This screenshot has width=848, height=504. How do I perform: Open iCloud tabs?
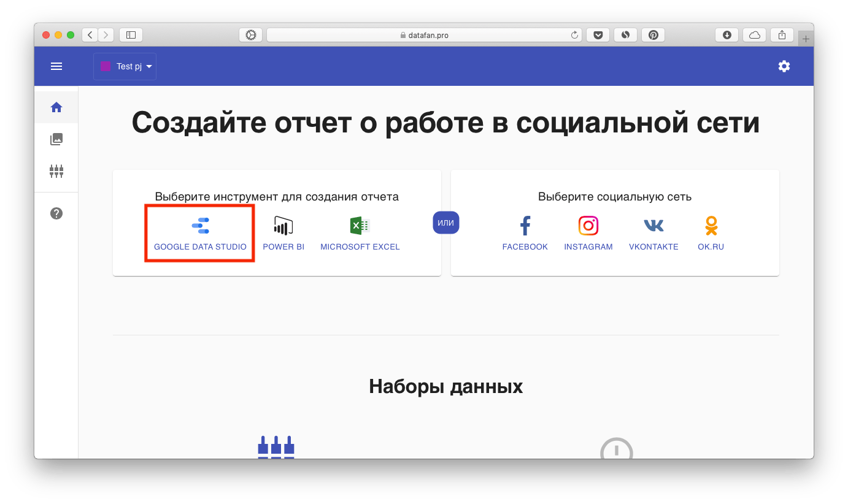click(x=755, y=35)
